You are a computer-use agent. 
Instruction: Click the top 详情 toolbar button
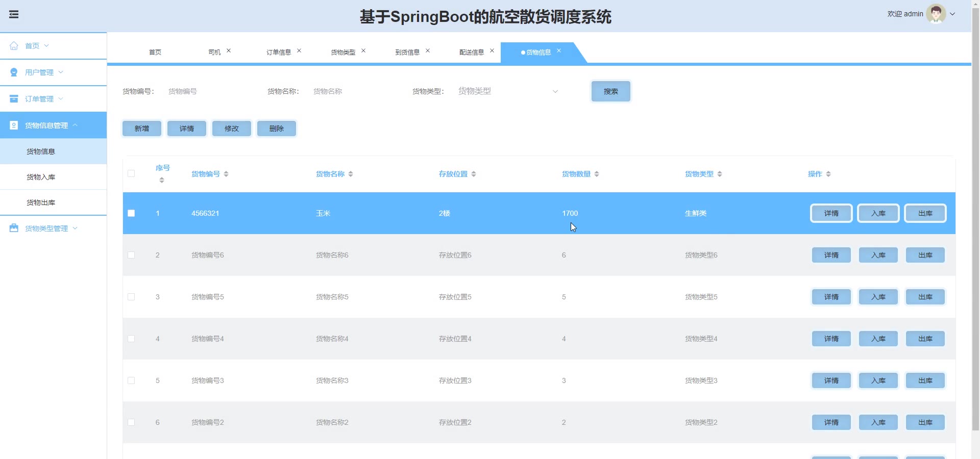point(187,129)
